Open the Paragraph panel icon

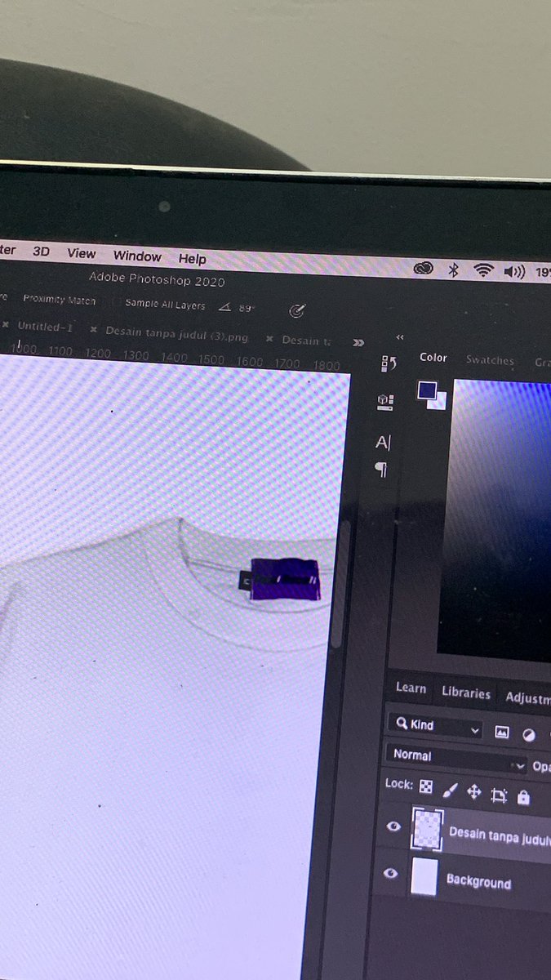click(381, 469)
